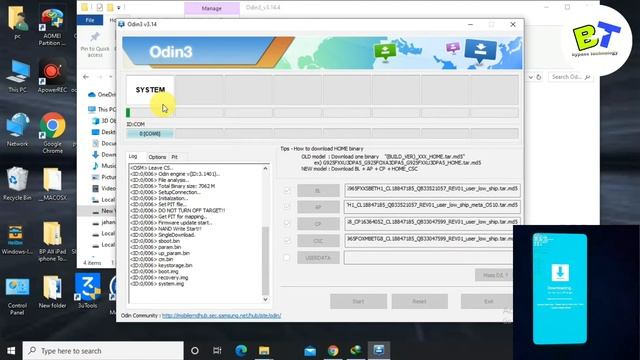Open Control Panel desktop icon
The image size is (640, 360).
tap(17, 296)
